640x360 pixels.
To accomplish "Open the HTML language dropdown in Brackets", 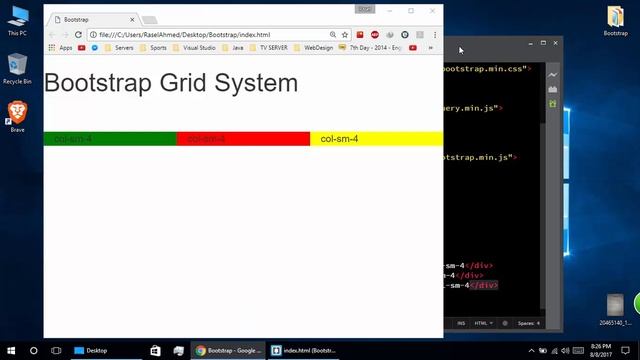I will (483, 323).
